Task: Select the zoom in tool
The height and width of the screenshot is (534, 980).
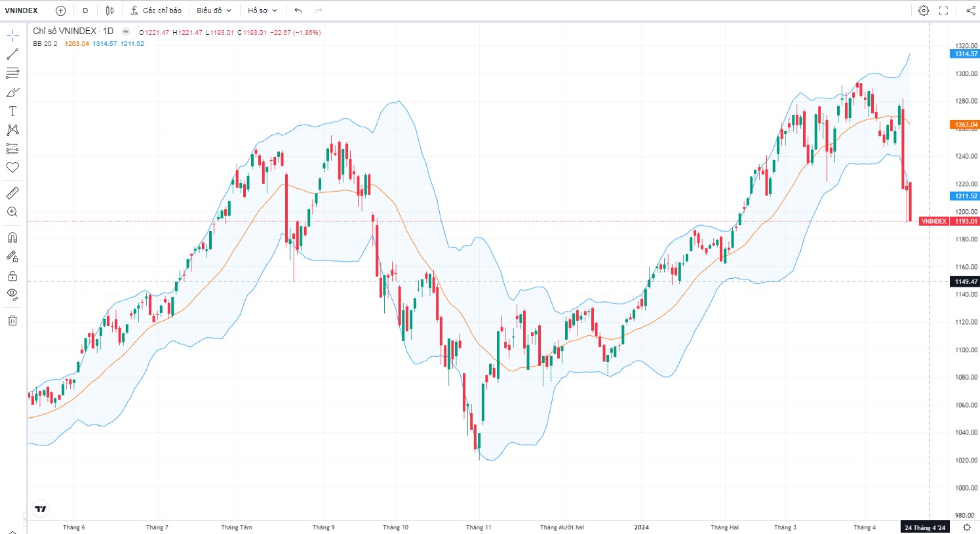Action: click(x=12, y=212)
